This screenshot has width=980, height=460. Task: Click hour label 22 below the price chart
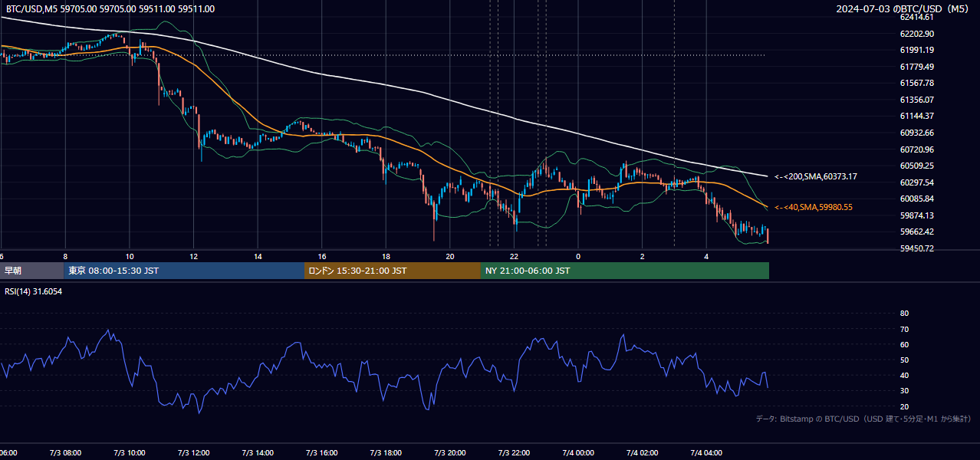point(515,256)
